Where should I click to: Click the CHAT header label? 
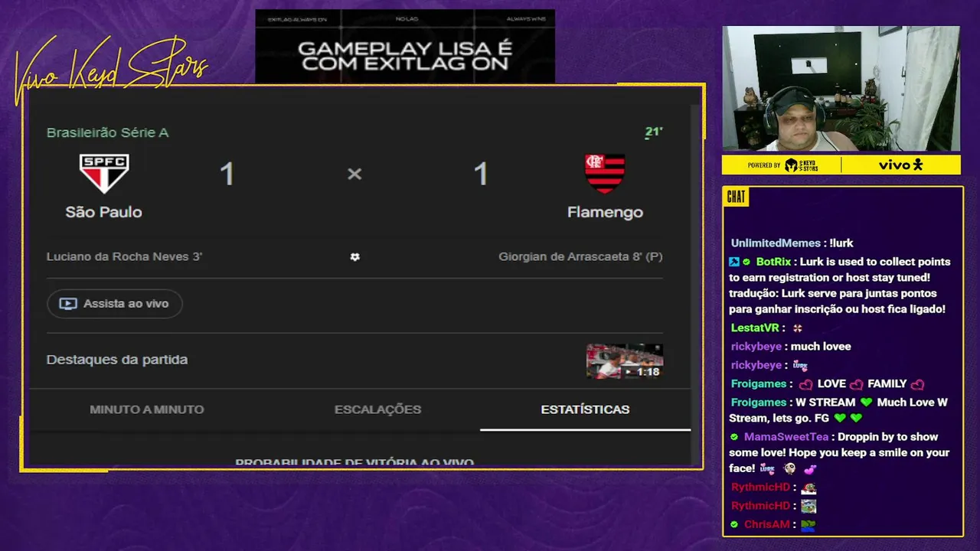pos(736,197)
